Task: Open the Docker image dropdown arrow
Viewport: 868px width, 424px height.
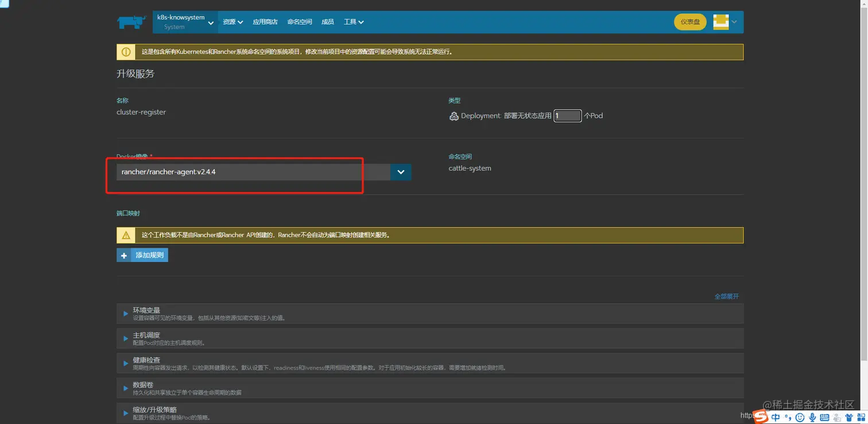Action: click(x=401, y=172)
